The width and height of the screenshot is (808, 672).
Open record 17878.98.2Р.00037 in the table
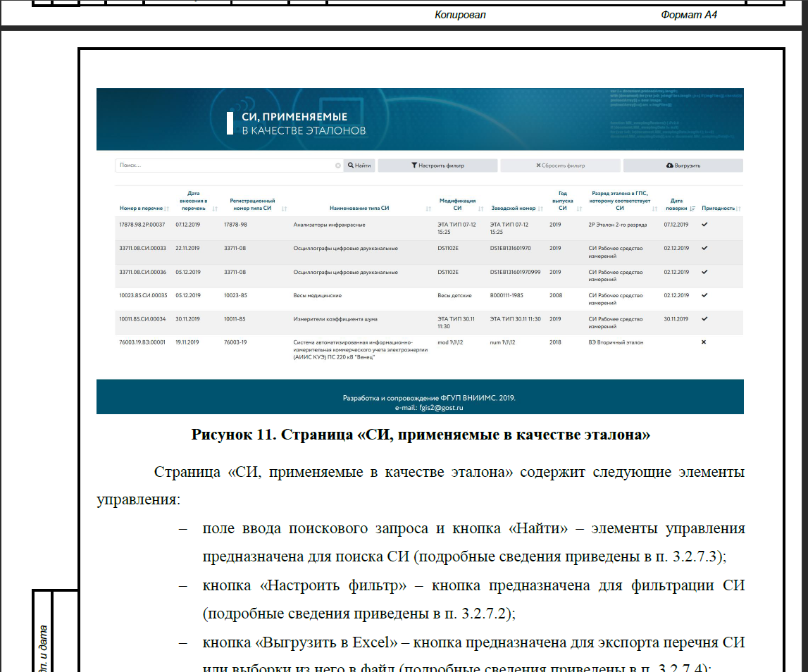(142, 225)
